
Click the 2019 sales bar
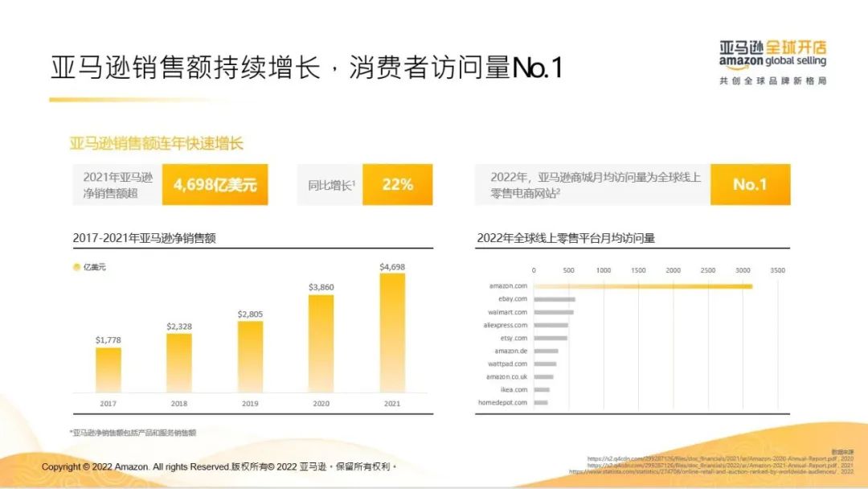(x=250, y=356)
